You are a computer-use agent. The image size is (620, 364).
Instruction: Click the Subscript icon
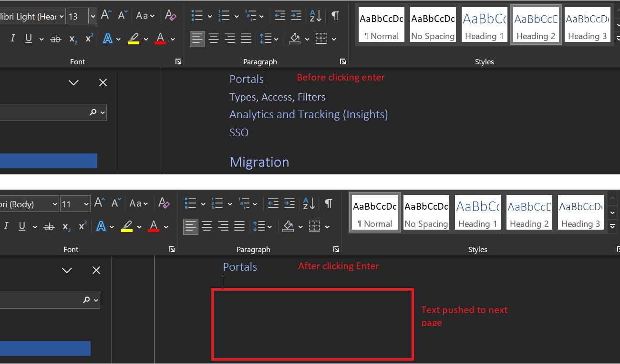coord(72,39)
